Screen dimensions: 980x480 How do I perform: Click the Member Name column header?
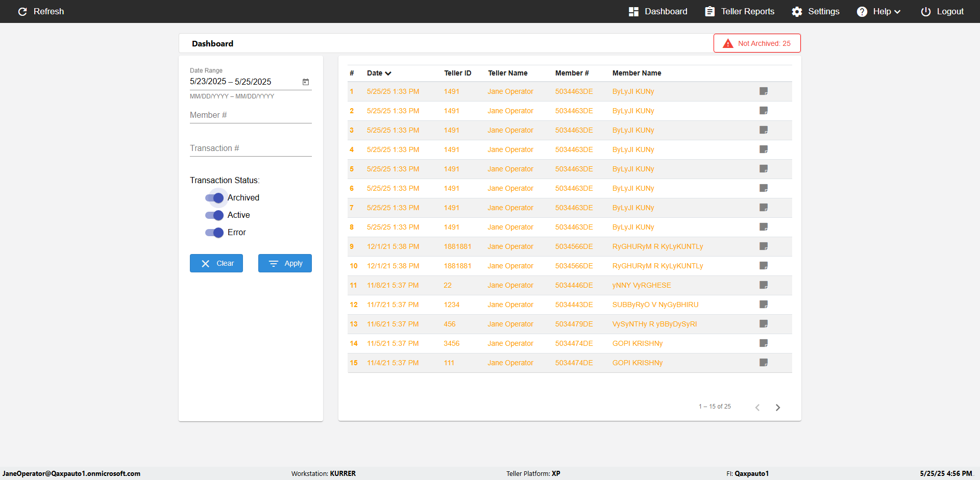click(x=637, y=73)
